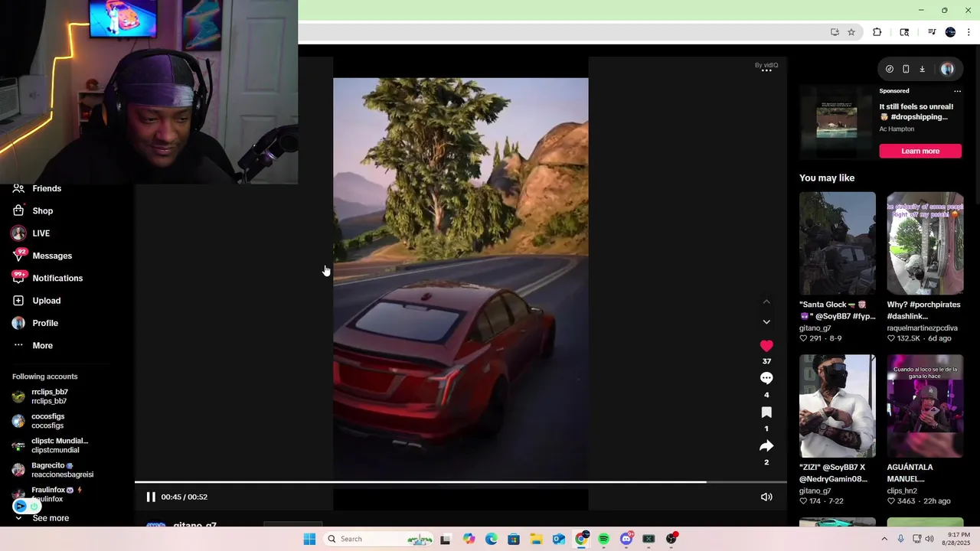
Task: Open File Explorer from the taskbar
Action: [536, 539]
